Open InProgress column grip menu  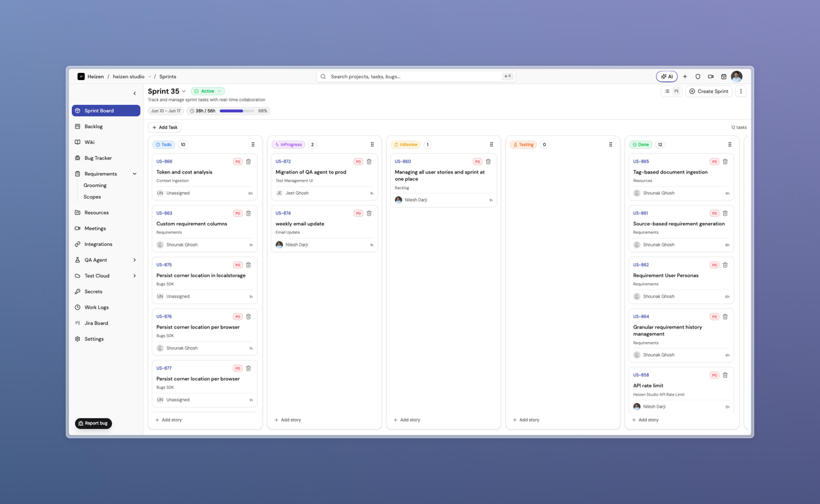click(x=372, y=145)
